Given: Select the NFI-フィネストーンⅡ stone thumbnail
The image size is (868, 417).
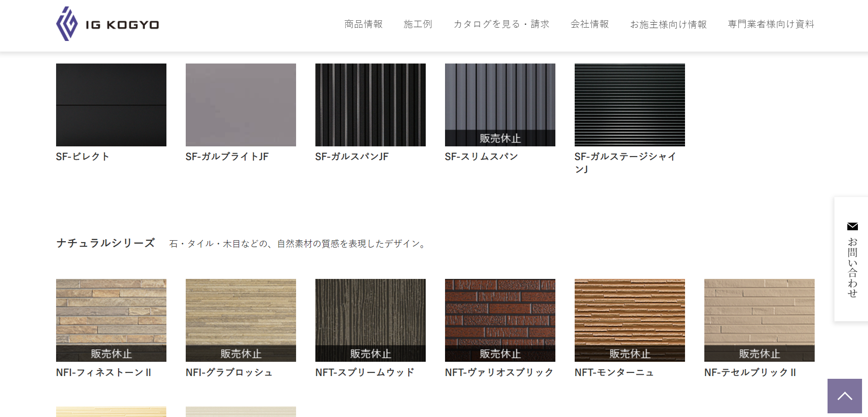Looking at the screenshot, I should (111, 320).
